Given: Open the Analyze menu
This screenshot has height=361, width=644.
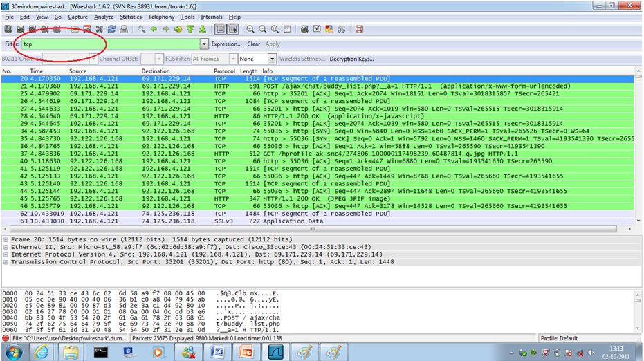Looking at the screenshot, I should point(104,17).
